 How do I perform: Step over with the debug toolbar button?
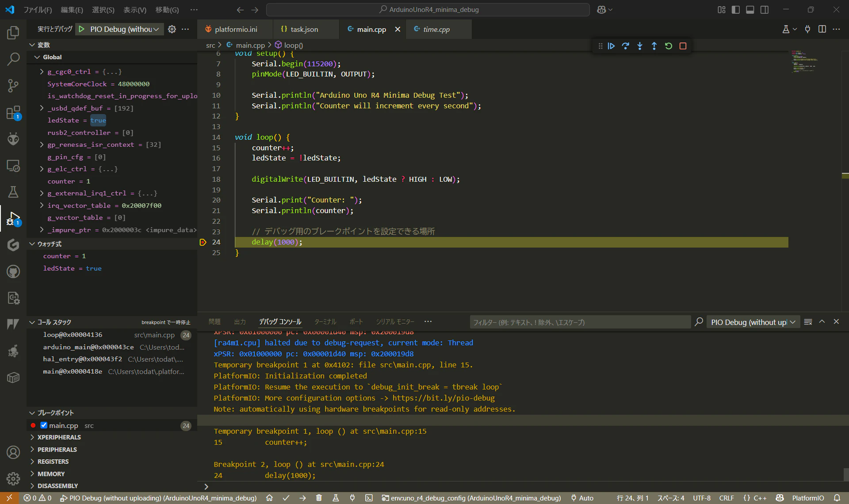click(x=625, y=46)
